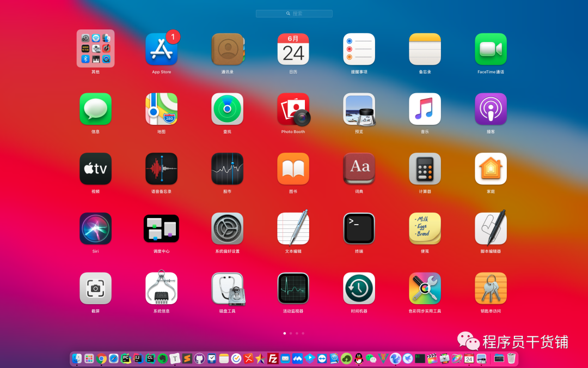Open the Books (图书) app
This screenshot has width=588, height=368.
coord(293,168)
